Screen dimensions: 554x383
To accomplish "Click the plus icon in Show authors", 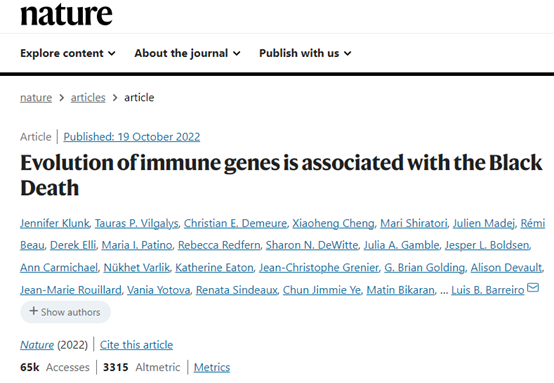I will 33,311.
